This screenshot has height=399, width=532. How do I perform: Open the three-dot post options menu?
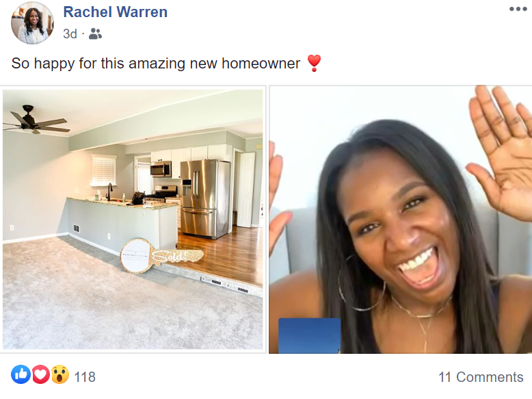pos(518,9)
